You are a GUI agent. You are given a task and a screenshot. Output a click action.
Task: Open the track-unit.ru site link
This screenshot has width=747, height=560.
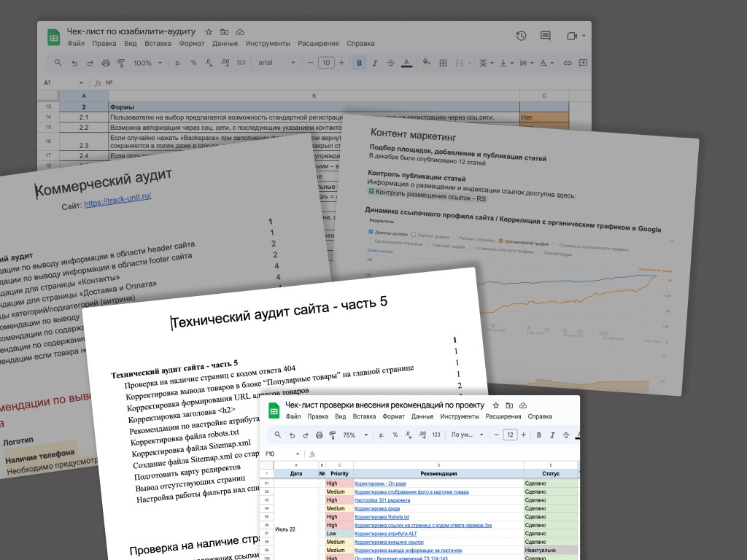pos(117,203)
